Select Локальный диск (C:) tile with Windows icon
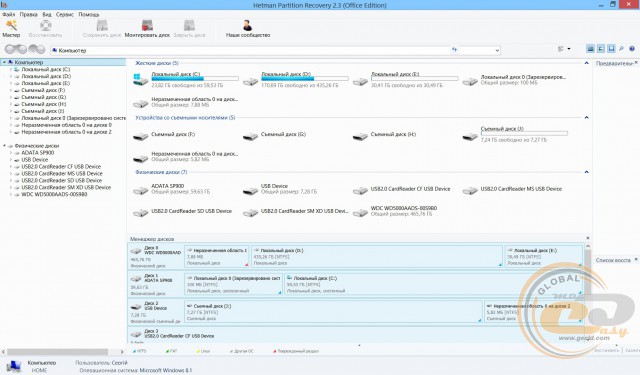640x375 pixels. coord(186,79)
